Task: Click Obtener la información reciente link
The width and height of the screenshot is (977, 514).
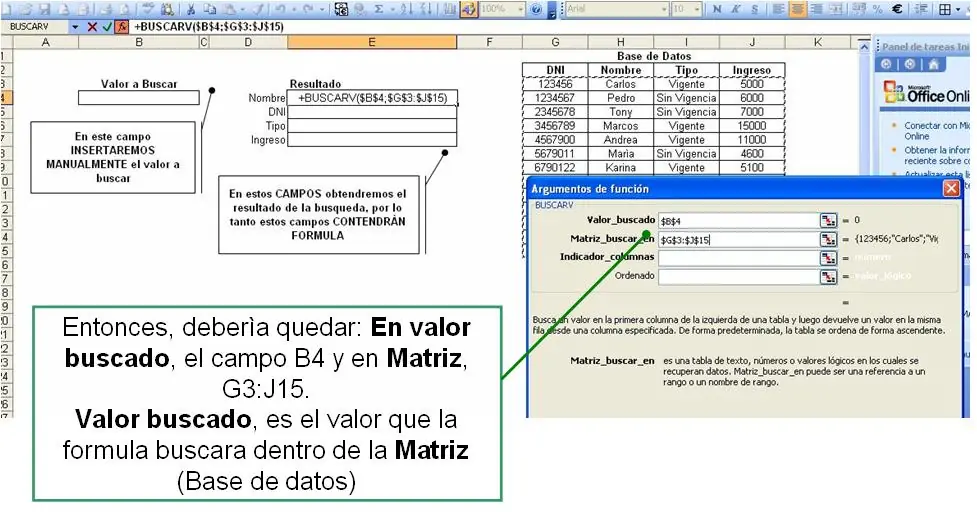Action: coord(937,155)
